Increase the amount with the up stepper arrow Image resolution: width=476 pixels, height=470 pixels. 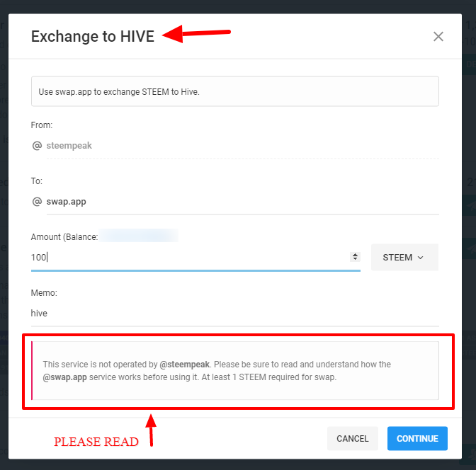[x=355, y=255]
